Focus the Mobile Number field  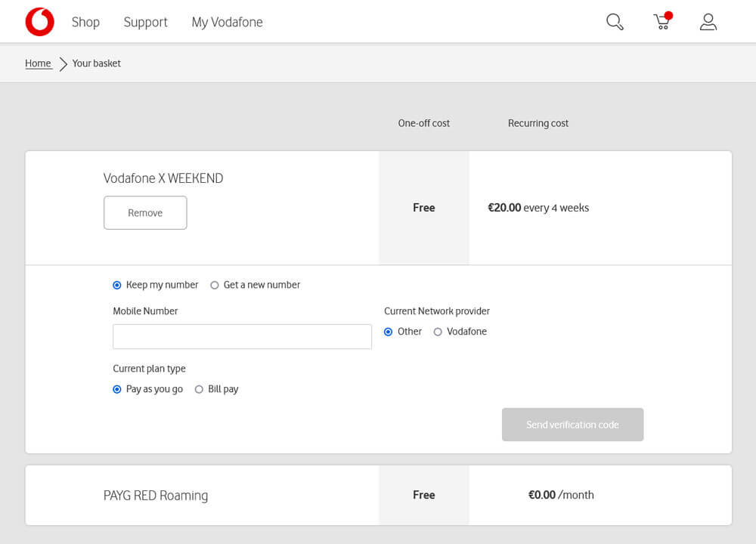pos(242,336)
